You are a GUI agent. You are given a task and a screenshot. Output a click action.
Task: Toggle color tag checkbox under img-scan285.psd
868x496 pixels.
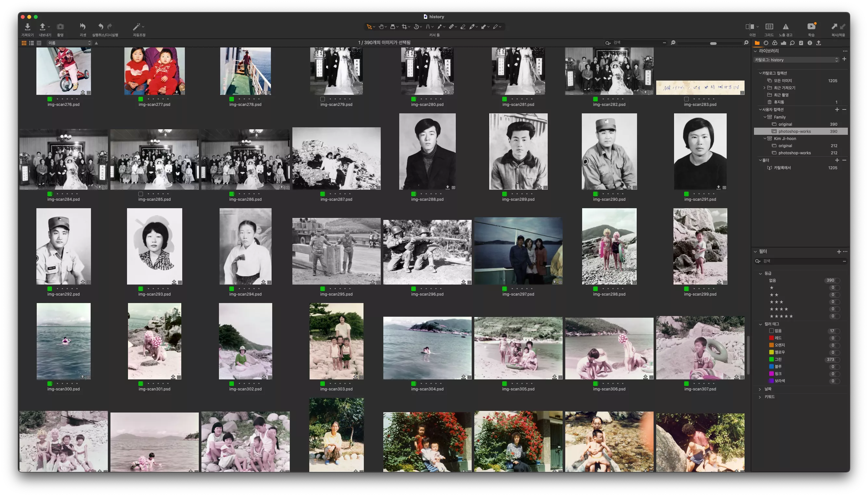[x=141, y=194]
